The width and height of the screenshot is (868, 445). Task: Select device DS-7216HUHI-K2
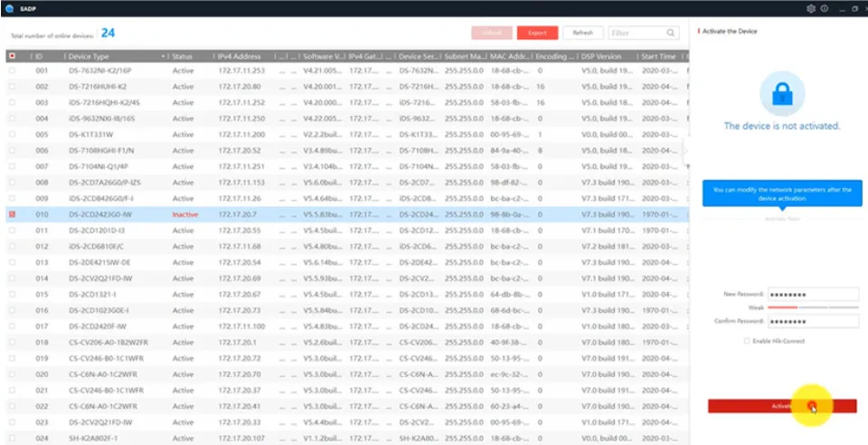point(98,87)
